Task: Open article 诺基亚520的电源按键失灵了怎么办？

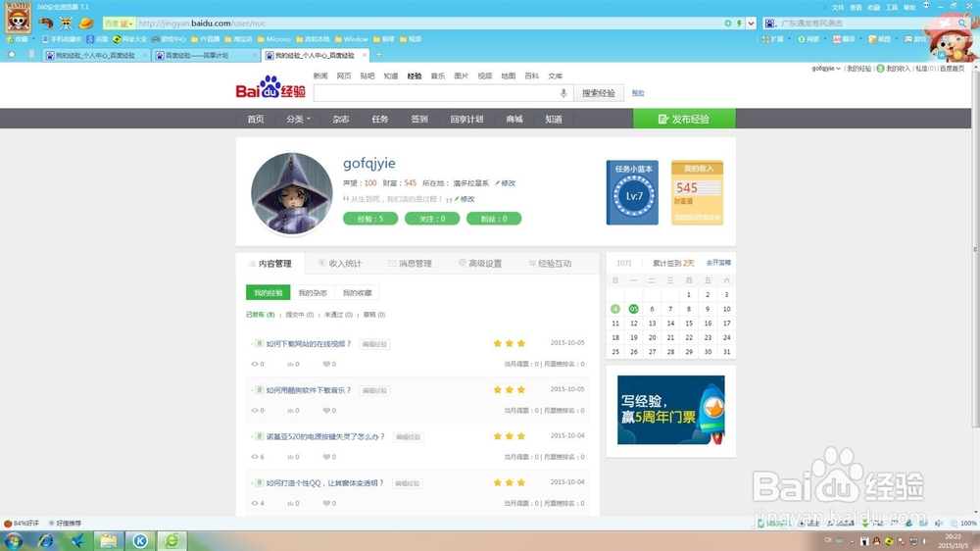Action: point(325,436)
